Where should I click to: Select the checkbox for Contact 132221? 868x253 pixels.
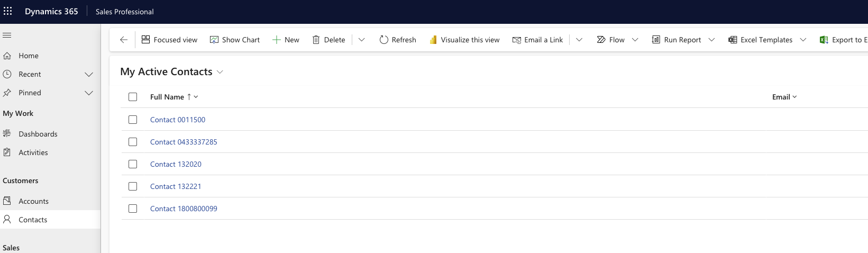point(133,186)
